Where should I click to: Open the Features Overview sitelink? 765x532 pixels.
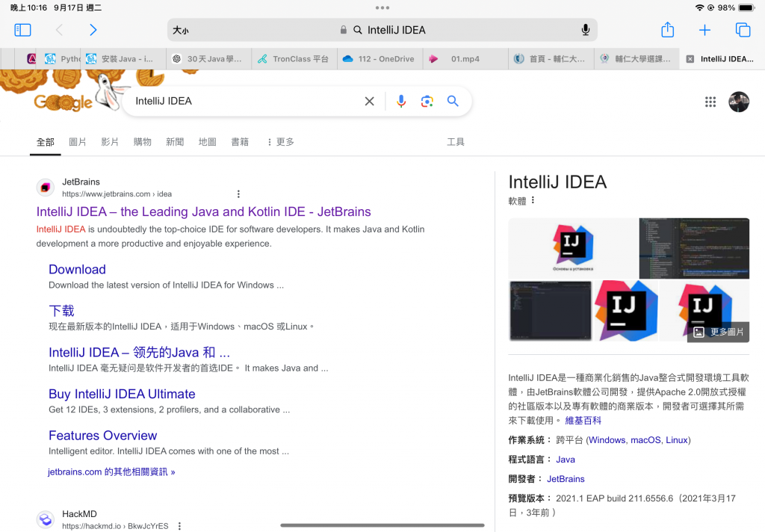[x=103, y=436]
